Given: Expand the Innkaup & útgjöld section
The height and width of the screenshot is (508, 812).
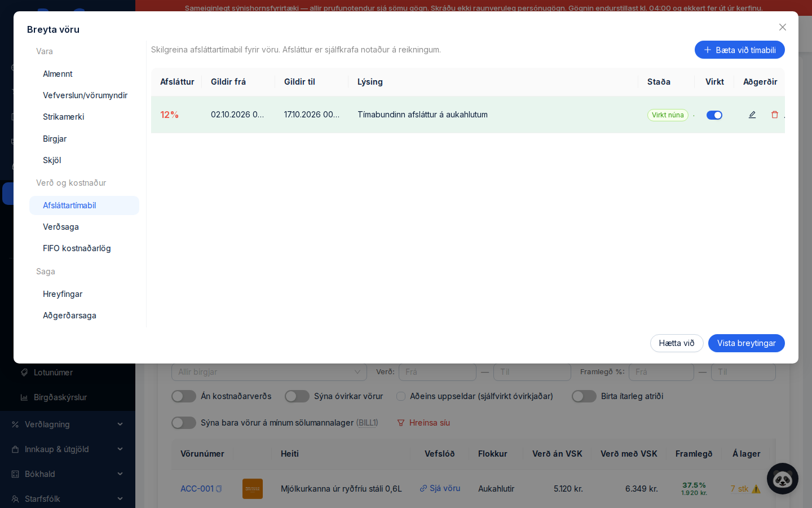Looking at the screenshot, I should (x=120, y=449).
